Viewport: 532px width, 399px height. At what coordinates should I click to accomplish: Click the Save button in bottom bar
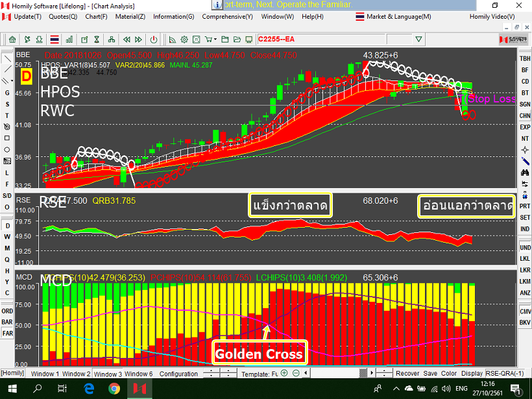point(429,374)
